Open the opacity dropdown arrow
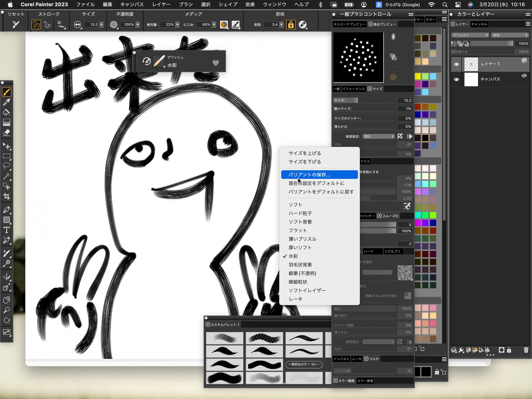 pos(138,25)
